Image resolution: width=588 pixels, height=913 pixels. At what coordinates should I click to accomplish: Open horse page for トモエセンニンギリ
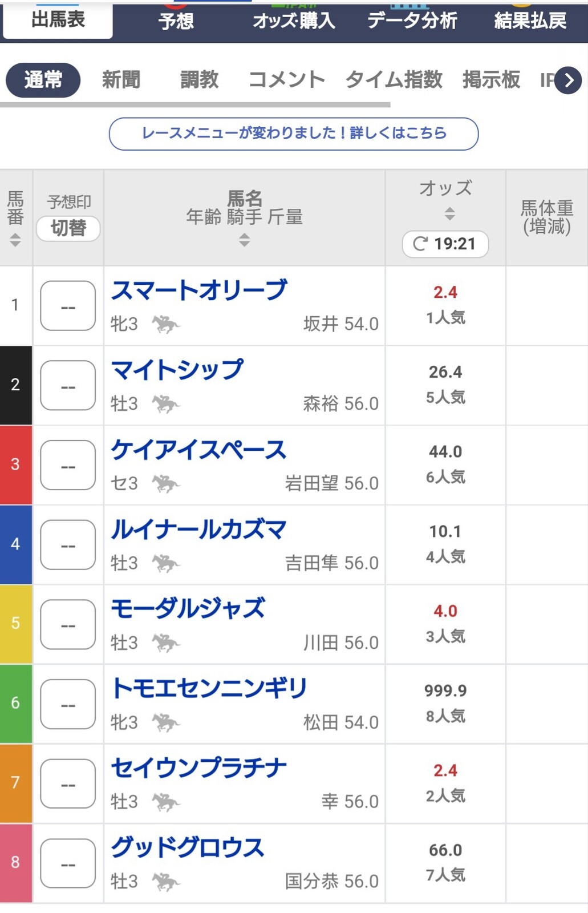click(x=209, y=688)
